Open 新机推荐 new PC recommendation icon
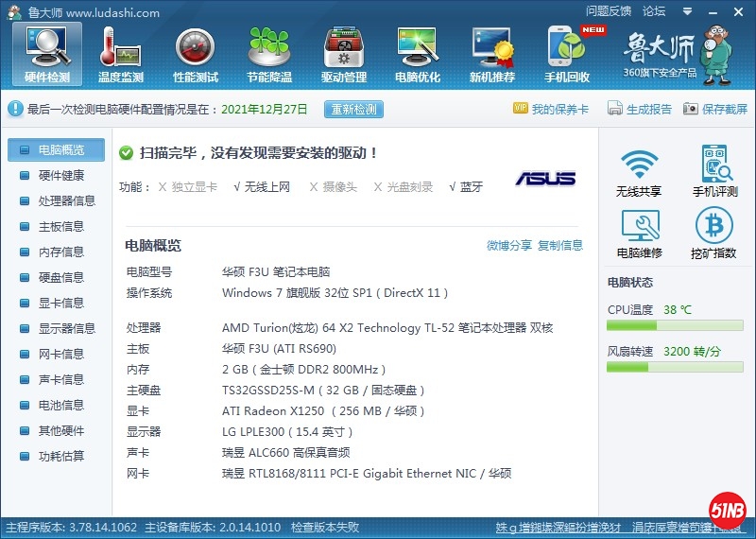Image resolution: width=756 pixels, height=539 pixels. (x=492, y=53)
